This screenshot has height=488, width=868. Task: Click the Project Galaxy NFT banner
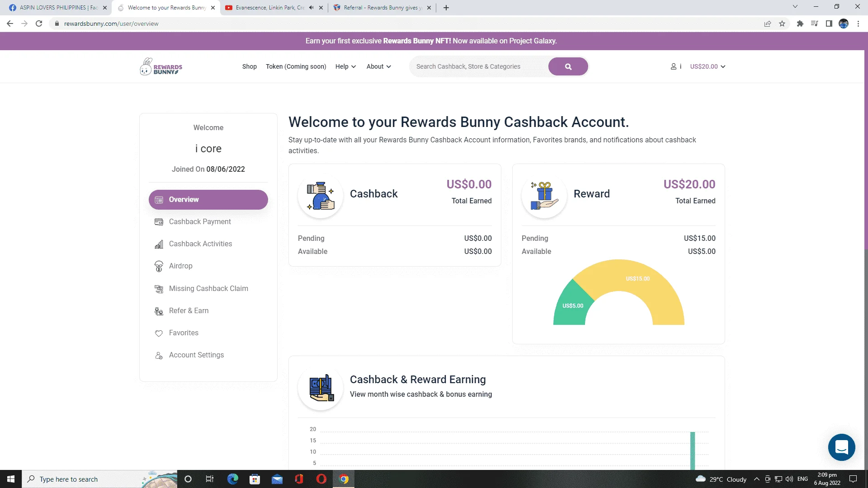(431, 41)
